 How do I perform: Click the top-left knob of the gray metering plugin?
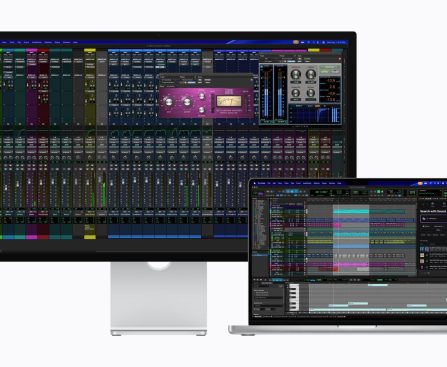pos(296,74)
